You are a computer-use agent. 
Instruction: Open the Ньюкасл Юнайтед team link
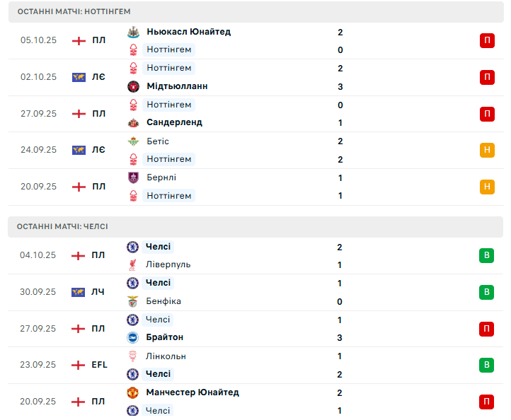tap(188, 32)
